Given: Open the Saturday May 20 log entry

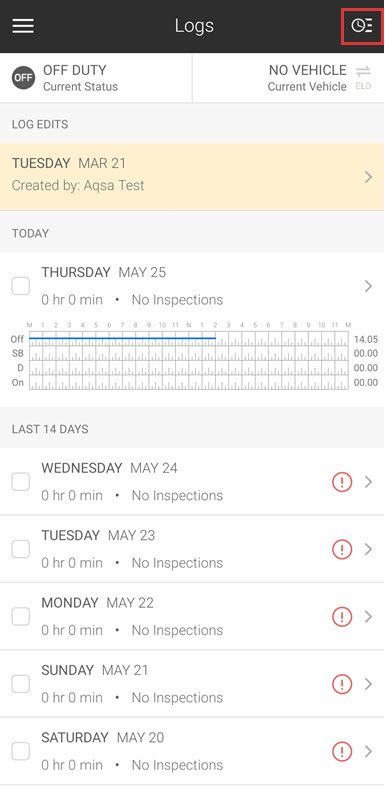Looking at the screenshot, I should click(x=192, y=751).
